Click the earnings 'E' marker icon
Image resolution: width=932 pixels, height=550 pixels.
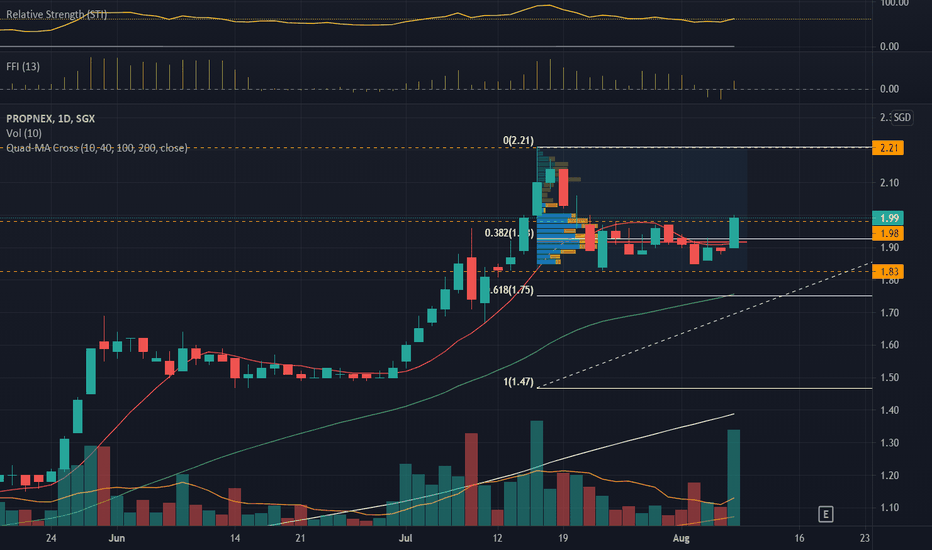pyautogui.click(x=825, y=514)
